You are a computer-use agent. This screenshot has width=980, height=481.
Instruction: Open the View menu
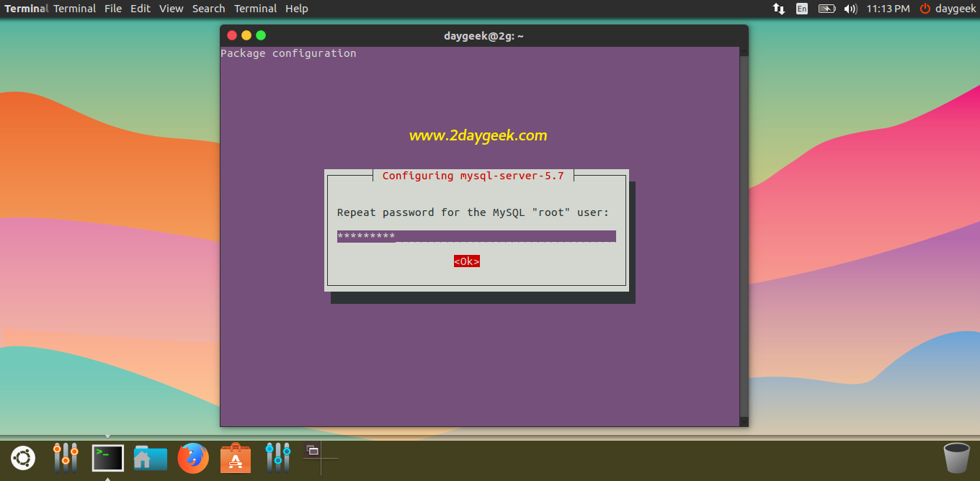pos(171,9)
